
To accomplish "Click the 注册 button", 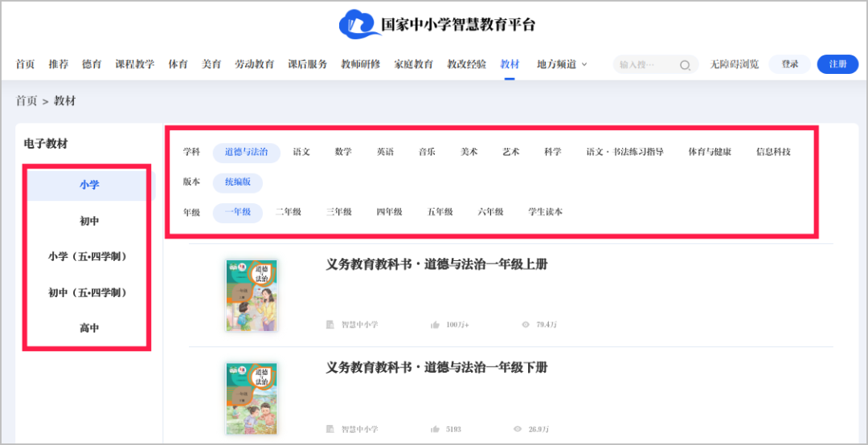I will click(x=837, y=64).
